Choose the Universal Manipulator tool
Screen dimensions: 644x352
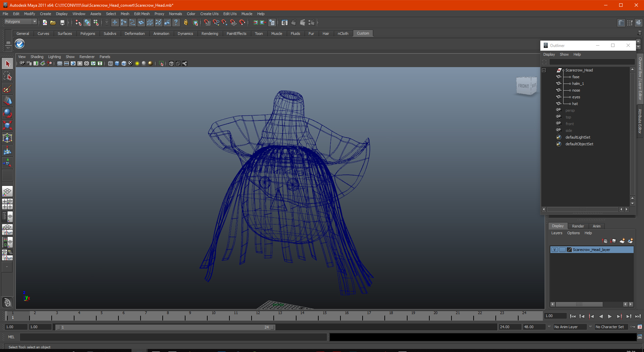(7, 138)
